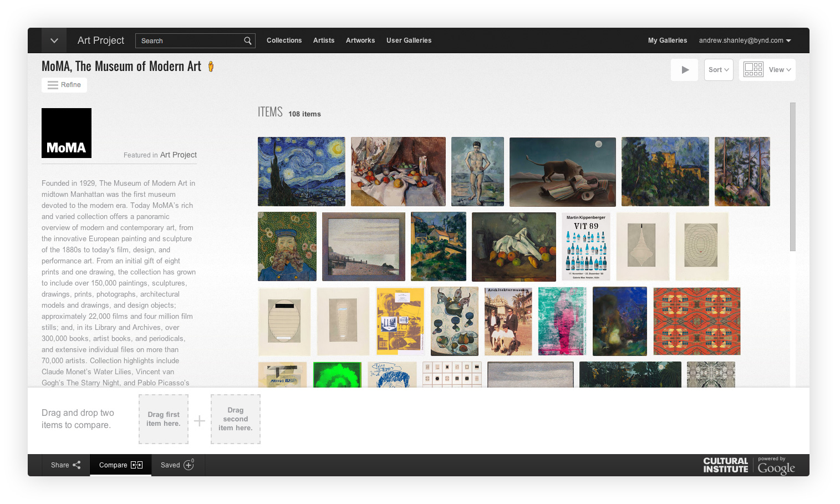Open the chateau landscape painting thumbnail

click(665, 172)
